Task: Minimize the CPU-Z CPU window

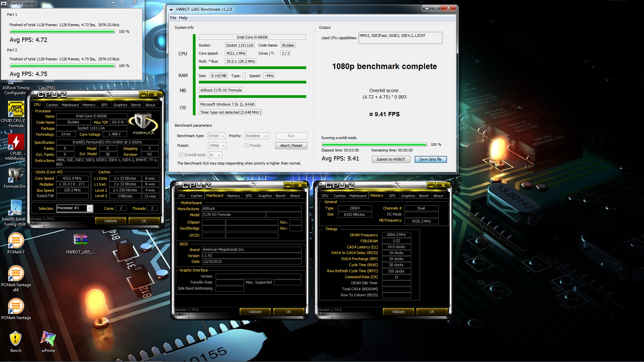Action: pos(143,95)
